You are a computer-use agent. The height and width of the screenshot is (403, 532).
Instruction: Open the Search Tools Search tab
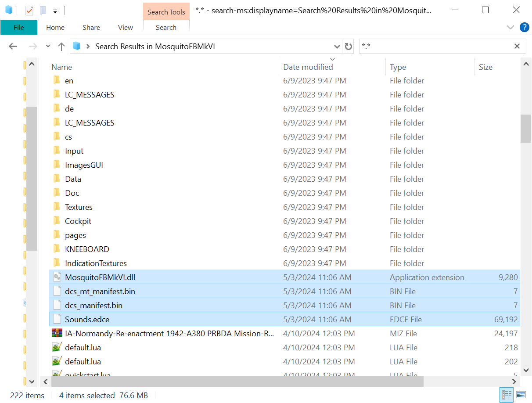(x=166, y=27)
